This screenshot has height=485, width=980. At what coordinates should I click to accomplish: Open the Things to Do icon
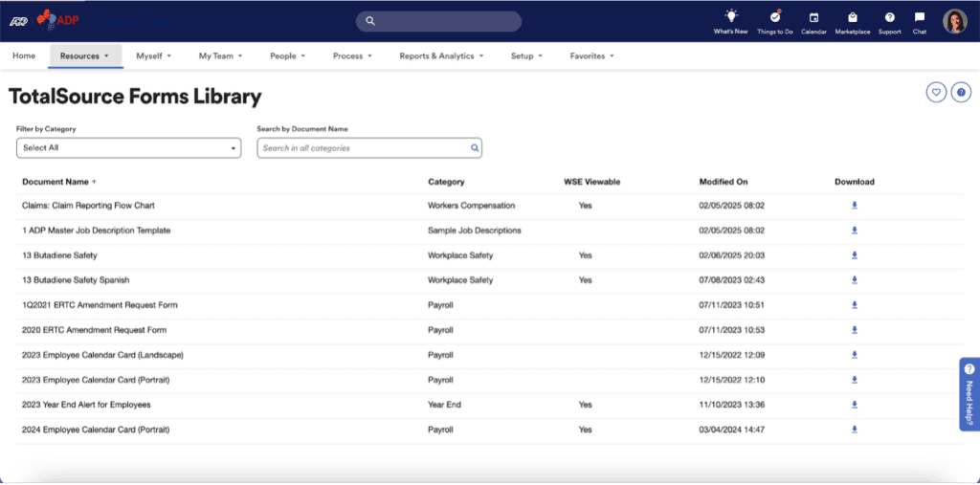pos(774,17)
